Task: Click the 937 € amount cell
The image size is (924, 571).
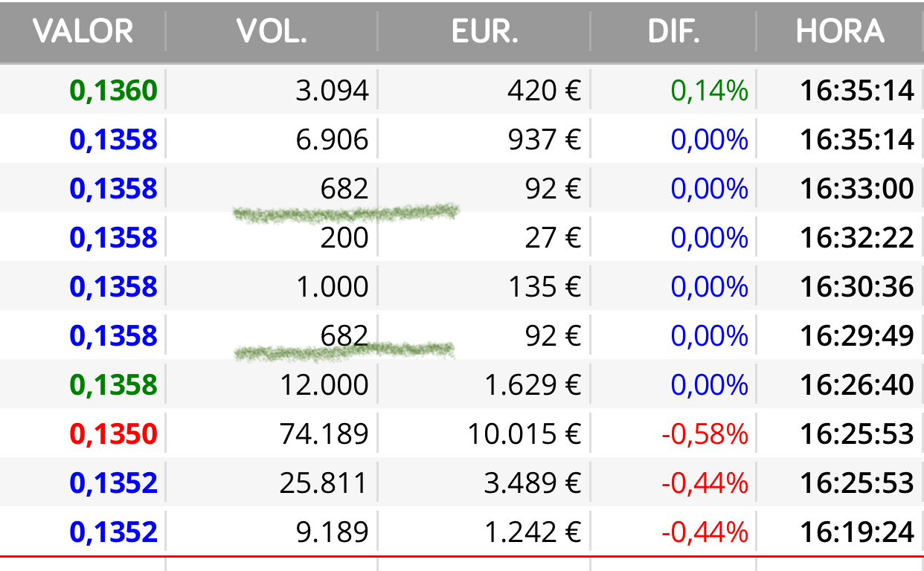Action: [545, 140]
